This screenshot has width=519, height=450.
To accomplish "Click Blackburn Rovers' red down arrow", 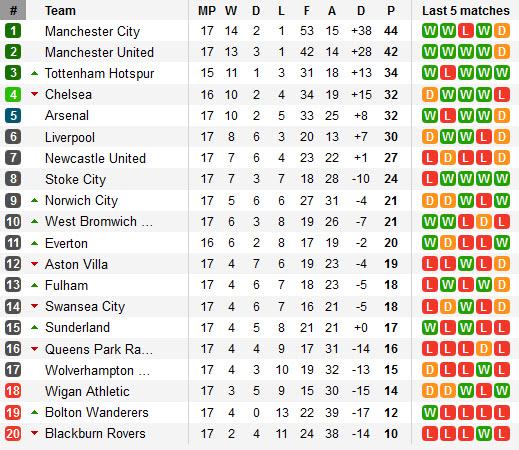I will (34, 433).
